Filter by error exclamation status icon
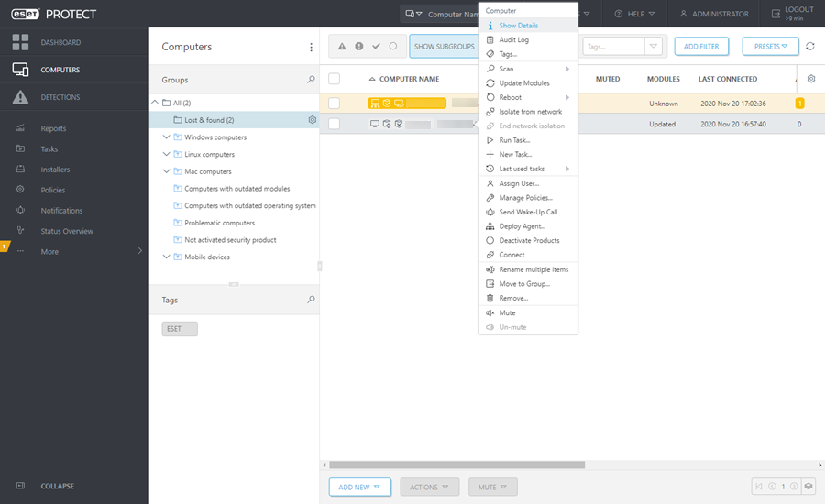Image resolution: width=825 pixels, height=504 pixels. pyautogui.click(x=358, y=47)
